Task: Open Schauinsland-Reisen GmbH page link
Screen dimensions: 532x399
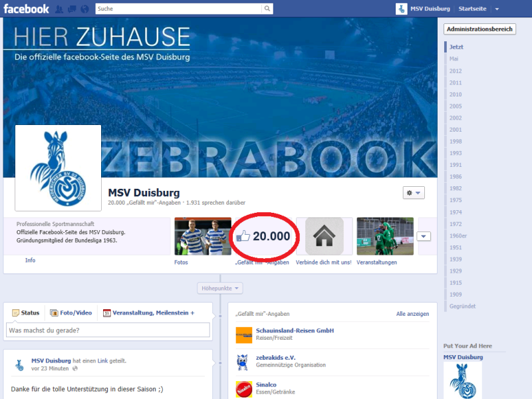Action: point(295,331)
